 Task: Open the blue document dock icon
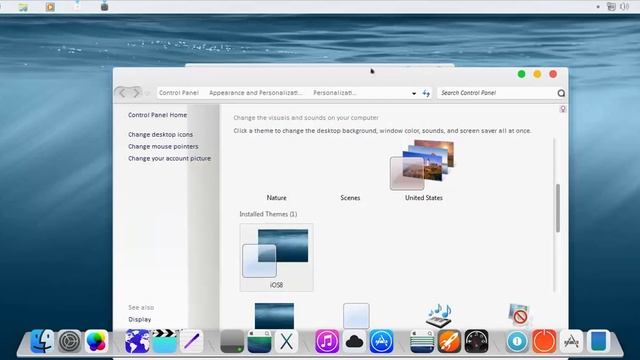pyautogui.click(x=598, y=341)
